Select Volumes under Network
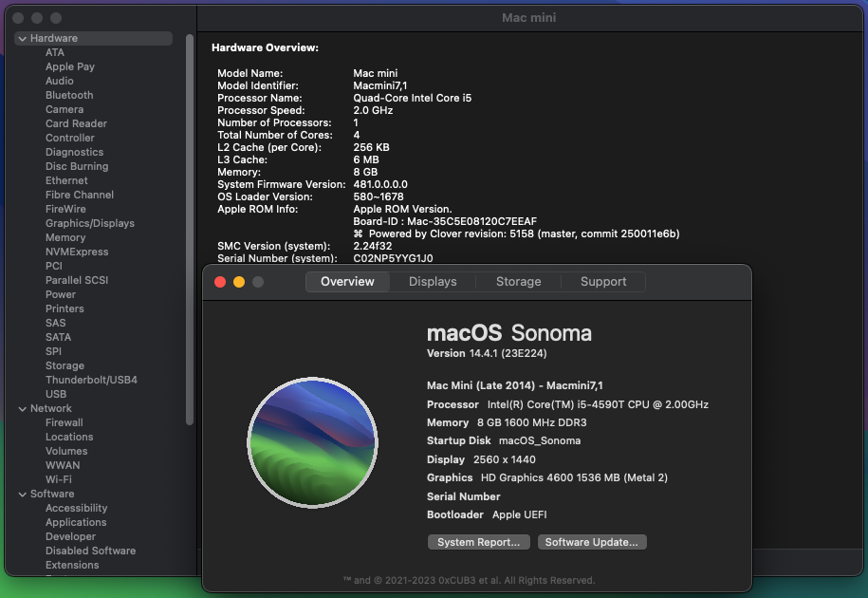Viewport: 868px width, 598px height. pyautogui.click(x=66, y=451)
